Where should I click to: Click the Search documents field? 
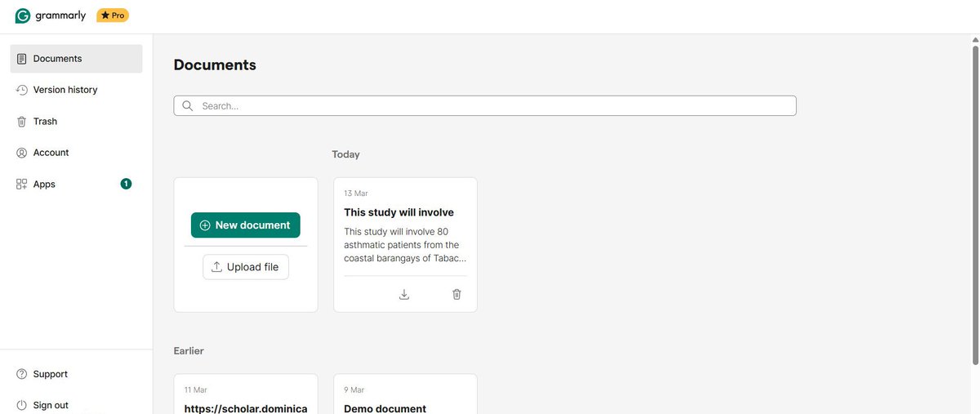485,106
